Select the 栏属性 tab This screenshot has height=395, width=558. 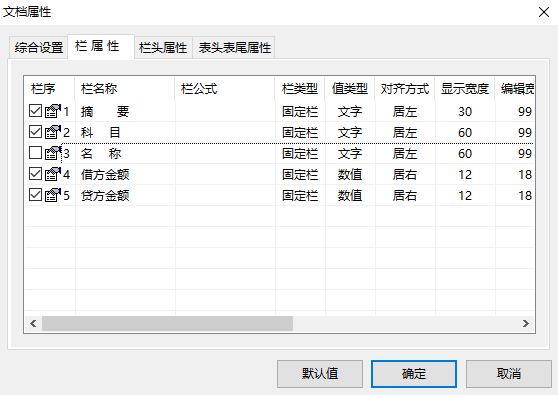[101, 46]
